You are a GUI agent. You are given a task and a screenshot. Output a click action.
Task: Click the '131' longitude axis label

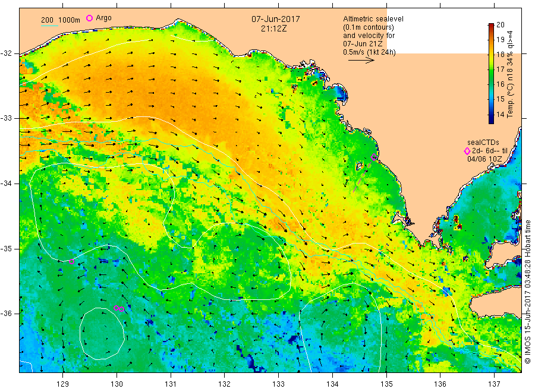click(171, 384)
